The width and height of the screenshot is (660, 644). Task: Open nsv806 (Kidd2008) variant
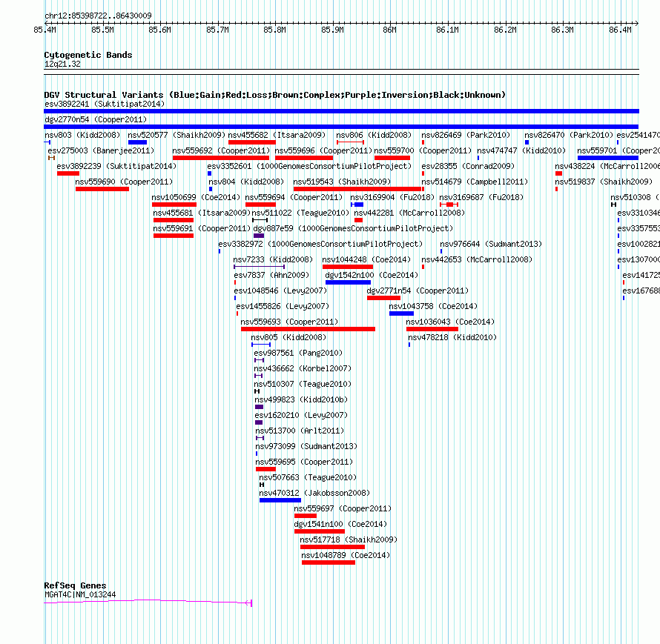tap(374, 135)
